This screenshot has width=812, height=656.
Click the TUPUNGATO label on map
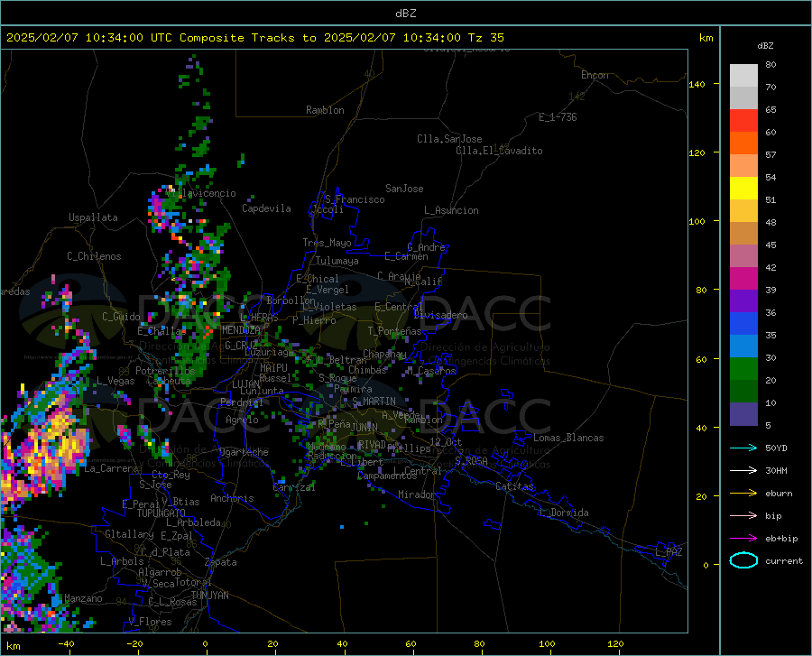[x=161, y=513]
